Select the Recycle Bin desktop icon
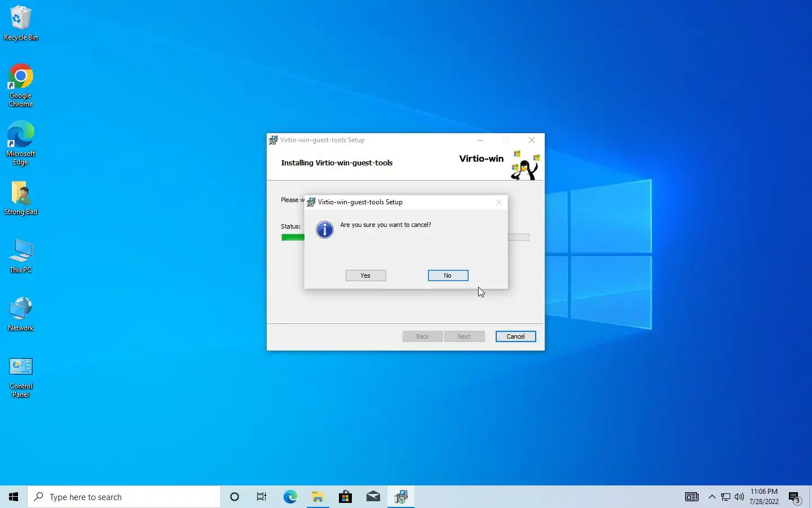Image resolution: width=812 pixels, height=508 pixels. coord(21,24)
